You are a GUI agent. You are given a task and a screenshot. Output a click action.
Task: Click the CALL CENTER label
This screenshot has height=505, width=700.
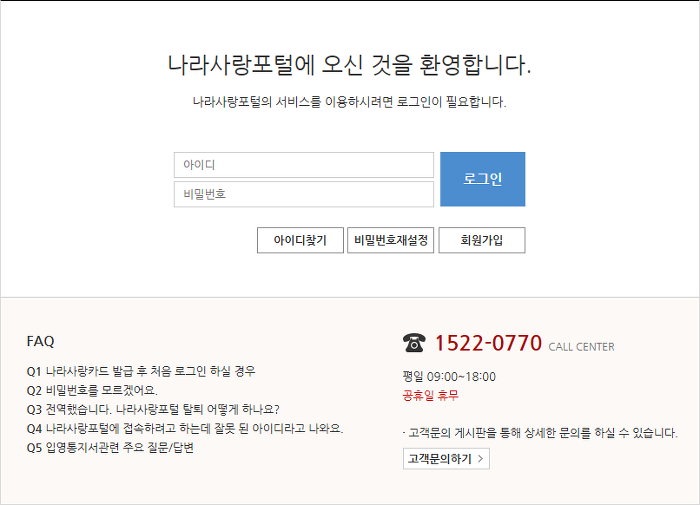[x=581, y=347]
